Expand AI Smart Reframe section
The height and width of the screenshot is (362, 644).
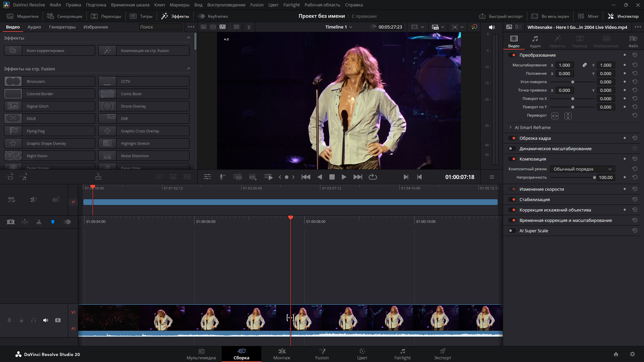(x=511, y=127)
